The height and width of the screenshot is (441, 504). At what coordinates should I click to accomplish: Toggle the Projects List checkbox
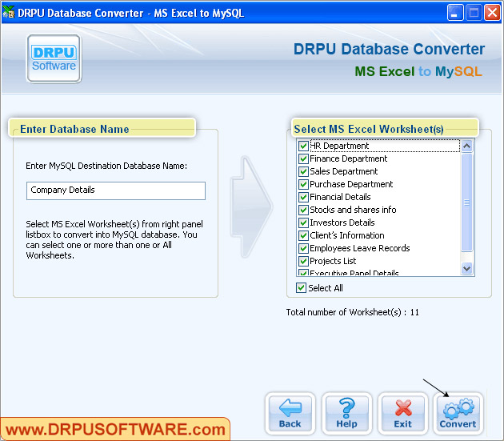point(303,261)
